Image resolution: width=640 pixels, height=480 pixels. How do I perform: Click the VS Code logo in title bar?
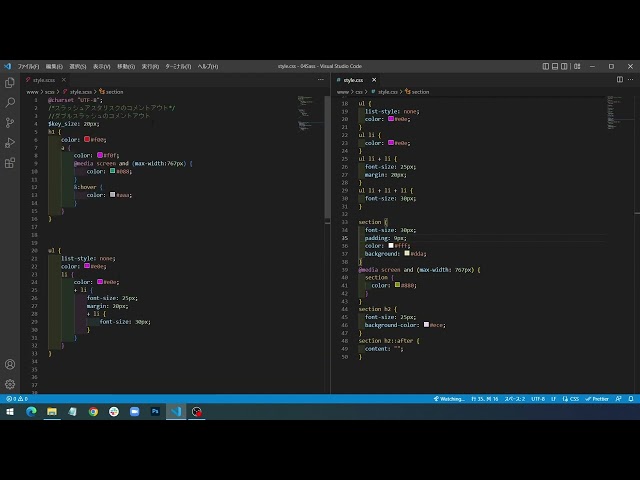[x=8, y=66]
